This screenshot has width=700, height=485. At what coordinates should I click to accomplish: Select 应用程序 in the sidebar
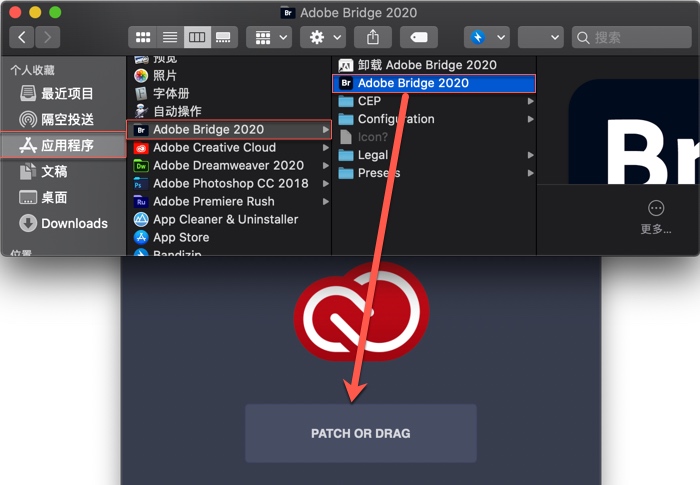63,145
